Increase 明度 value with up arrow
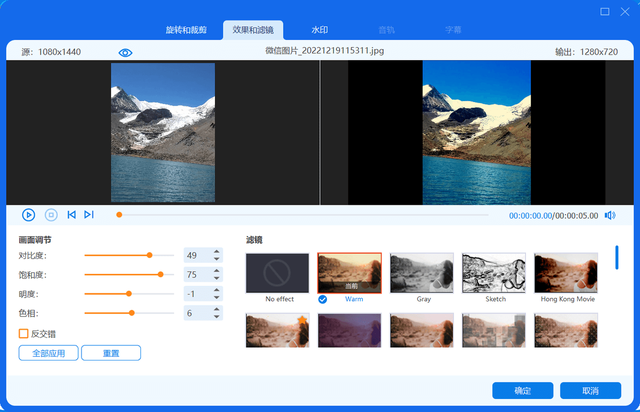The image size is (640, 412). pyautogui.click(x=217, y=290)
